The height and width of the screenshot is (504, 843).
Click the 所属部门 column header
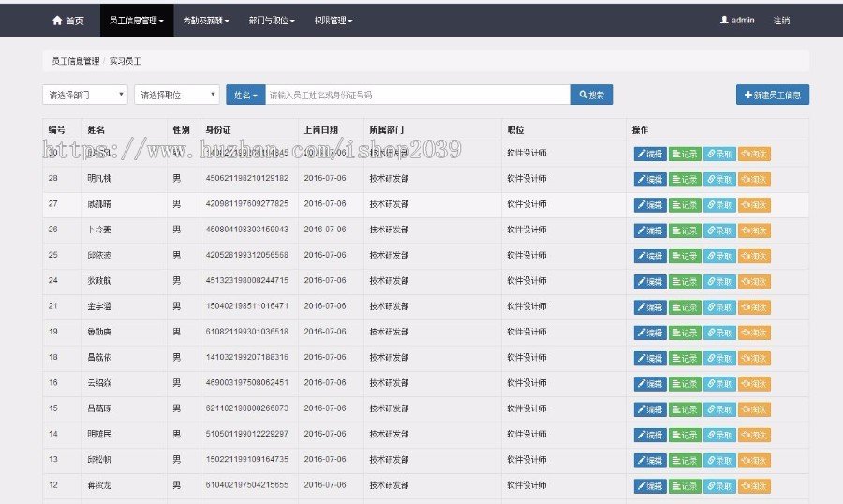pyautogui.click(x=387, y=129)
